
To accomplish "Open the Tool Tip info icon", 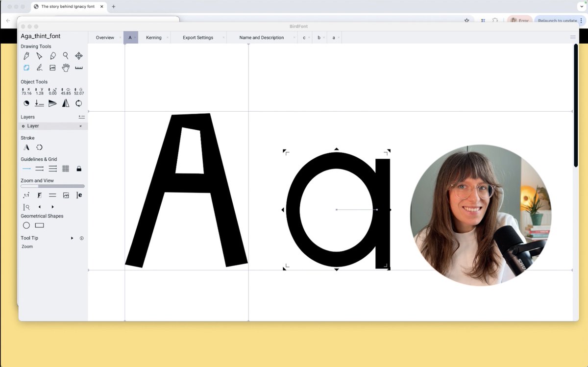I will [82, 238].
